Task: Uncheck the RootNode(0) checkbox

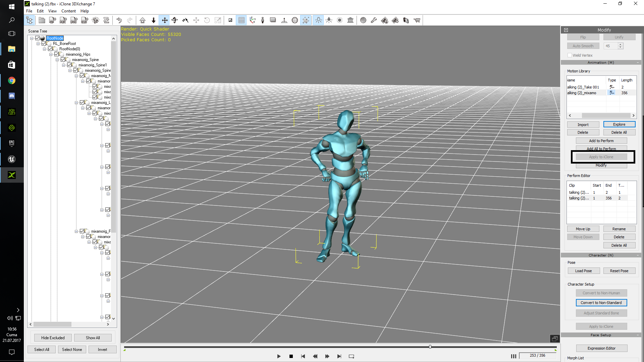Action: coord(50,49)
